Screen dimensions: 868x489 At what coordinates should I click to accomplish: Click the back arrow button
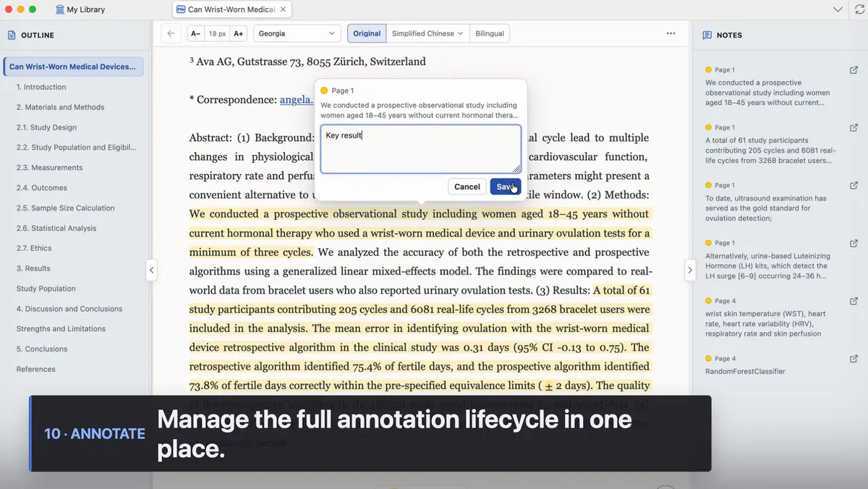click(170, 33)
